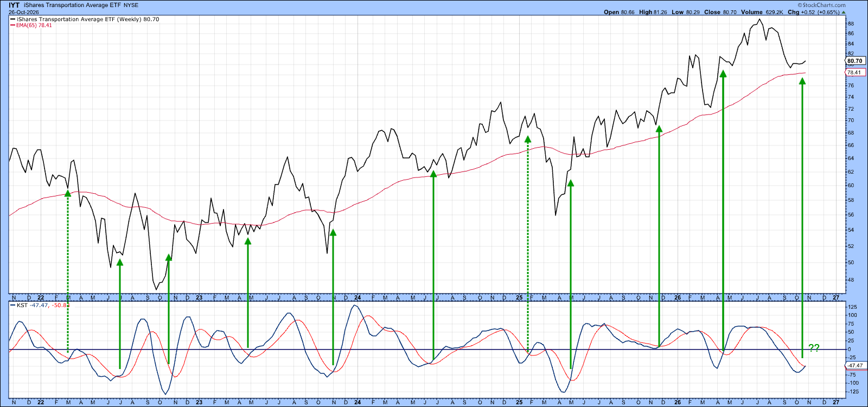Click the 56 label on price axis
Image resolution: width=868 pixels, height=407 pixels.
851,215
